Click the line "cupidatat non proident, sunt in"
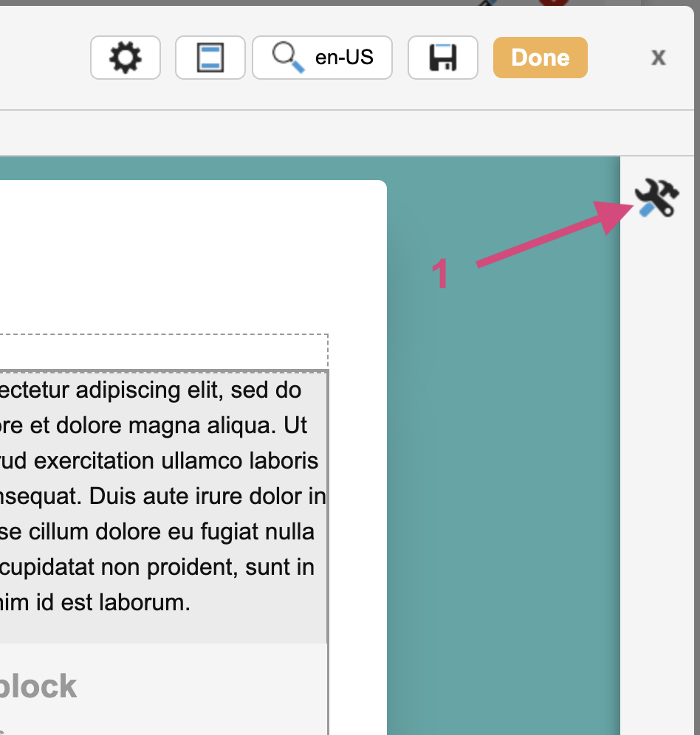Image resolution: width=700 pixels, height=735 pixels. tap(157, 567)
